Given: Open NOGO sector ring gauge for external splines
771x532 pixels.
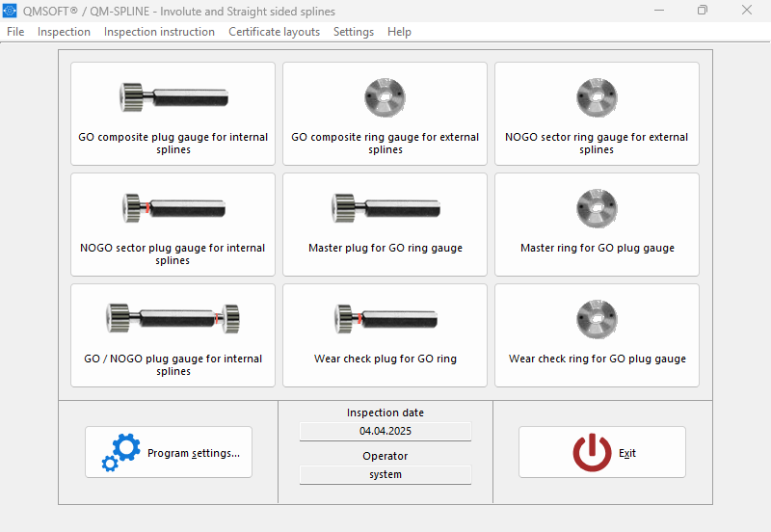Looking at the screenshot, I should 597,114.
